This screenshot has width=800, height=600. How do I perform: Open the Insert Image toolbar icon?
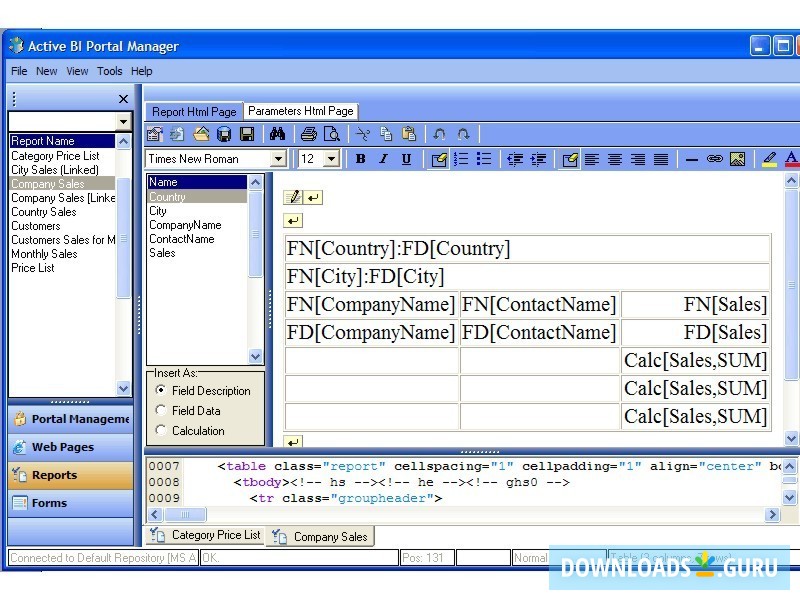(737, 159)
